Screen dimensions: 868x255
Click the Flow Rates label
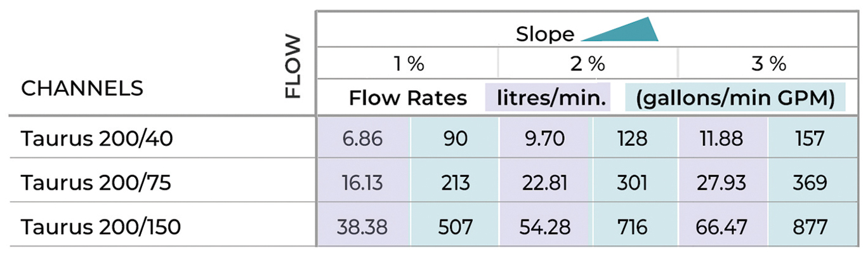pos(408,98)
